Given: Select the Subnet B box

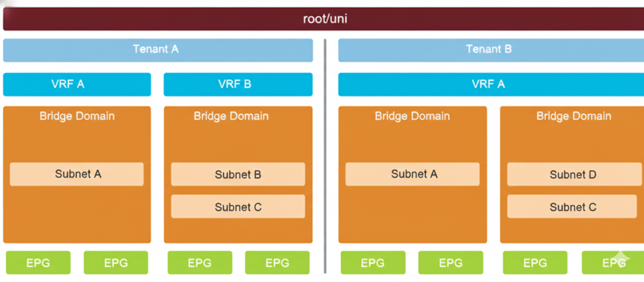Looking at the screenshot, I should [x=238, y=175].
